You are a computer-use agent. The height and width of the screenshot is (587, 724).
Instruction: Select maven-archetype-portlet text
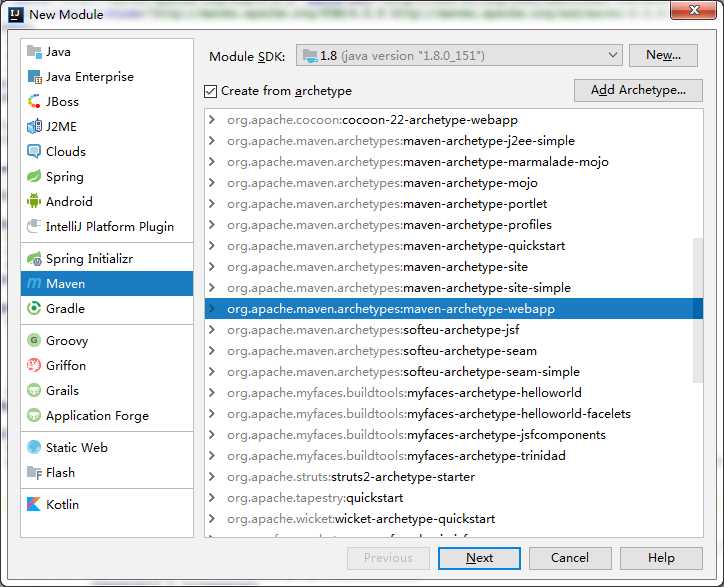pos(475,204)
